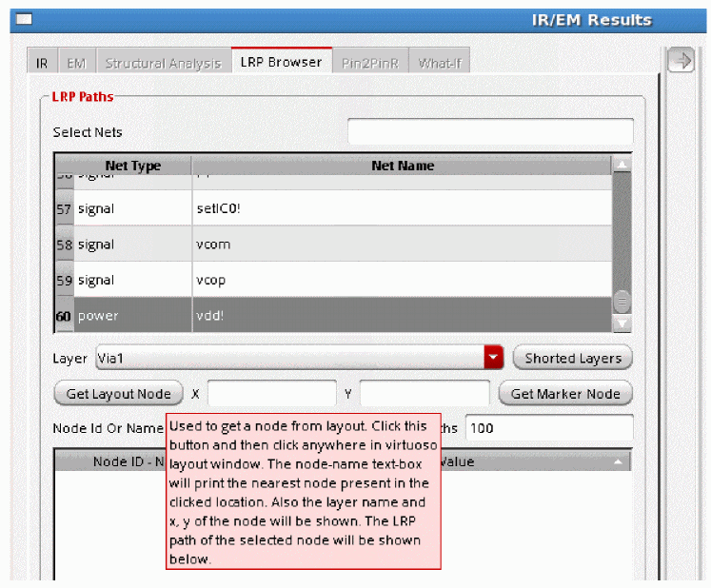Click the net table scroll up arrow
The image size is (711, 588).
click(622, 165)
